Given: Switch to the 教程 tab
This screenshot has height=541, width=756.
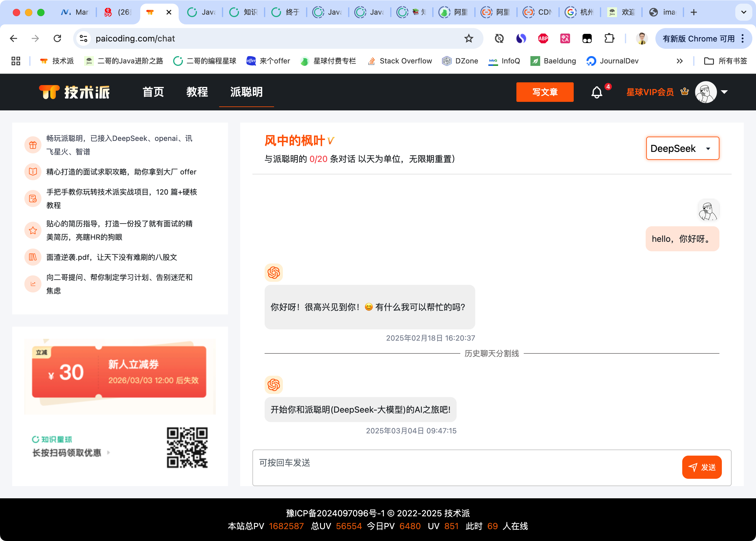Looking at the screenshot, I should click(x=198, y=92).
